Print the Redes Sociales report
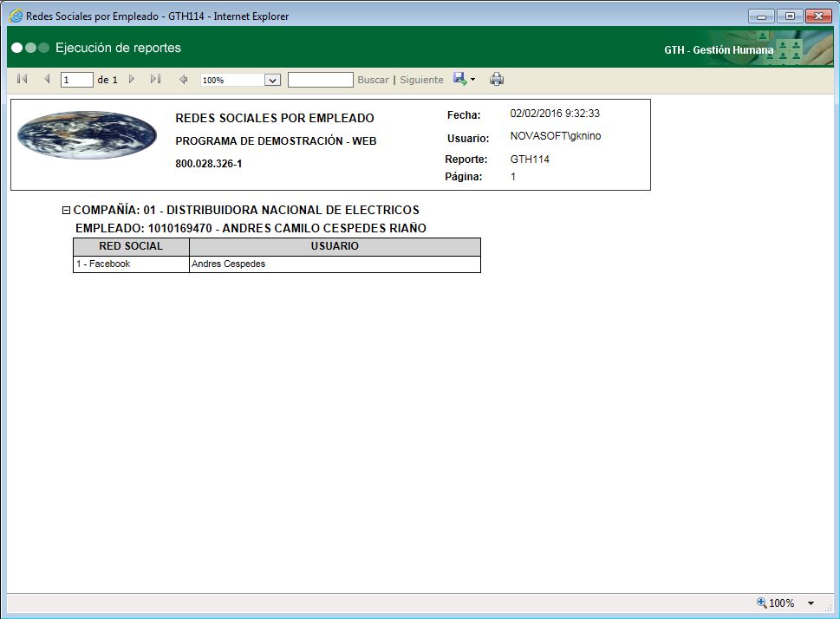840x619 pixels. tap(497, 79)
